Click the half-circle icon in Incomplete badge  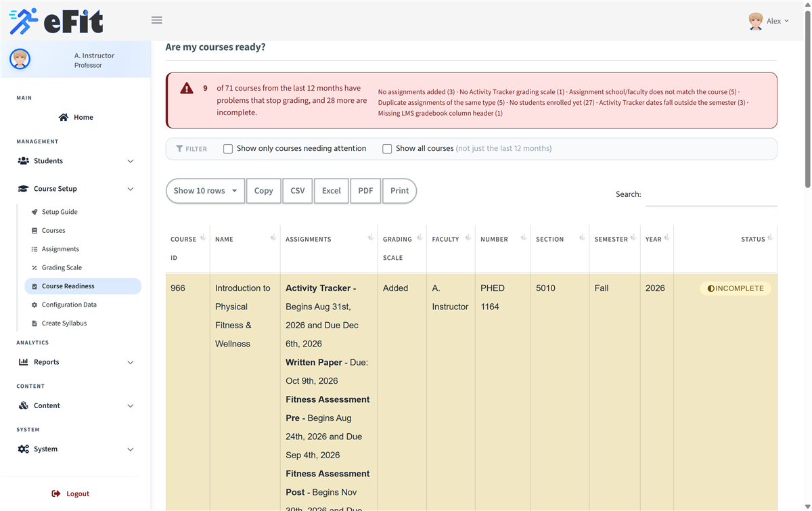tap(711, 288)
